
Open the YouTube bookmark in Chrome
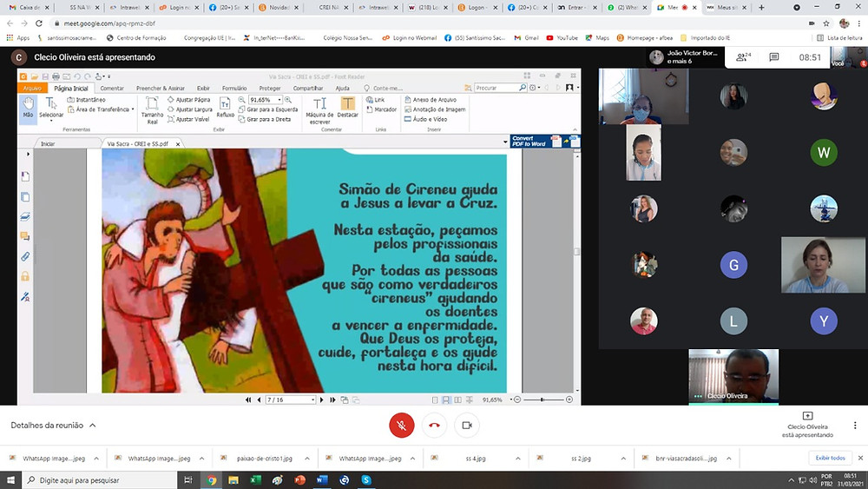point(562,37)
